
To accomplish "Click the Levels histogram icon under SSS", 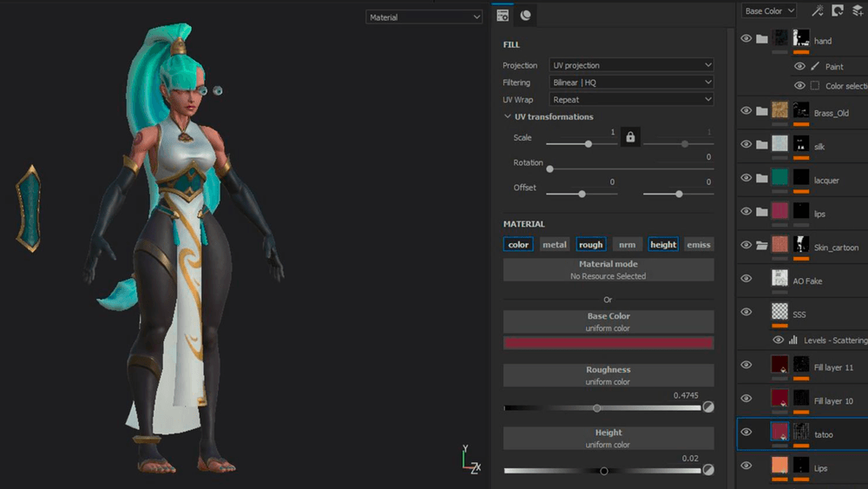I will [792, 340].
